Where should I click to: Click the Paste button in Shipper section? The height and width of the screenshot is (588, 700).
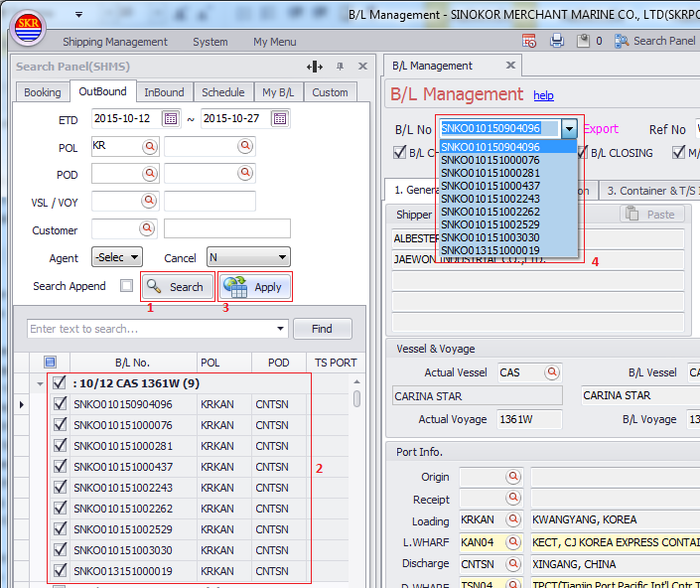(x=651, y=215)
